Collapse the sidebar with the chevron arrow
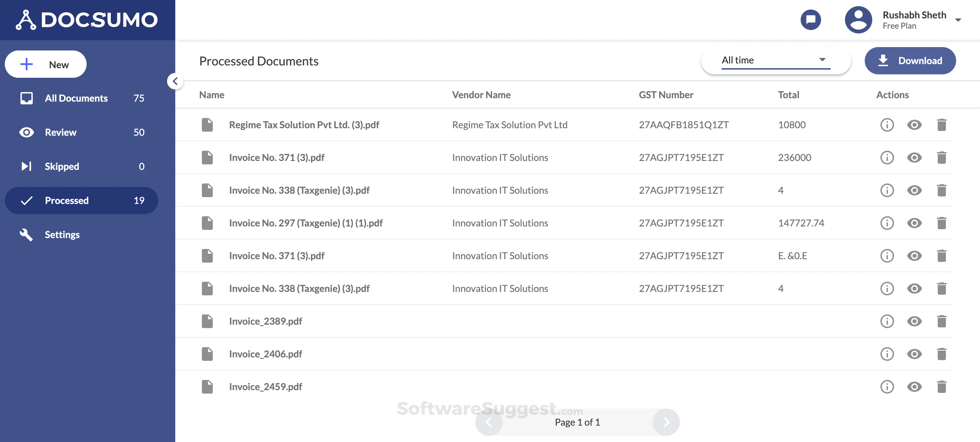The height and width of the screenshot is (442, 980). tap(175, 81)
